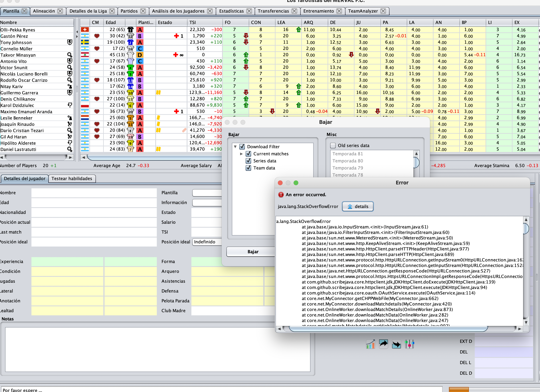This screenshot has width=540, height=392.
Task: Sort players by the TSI column header
Action: 205,22
